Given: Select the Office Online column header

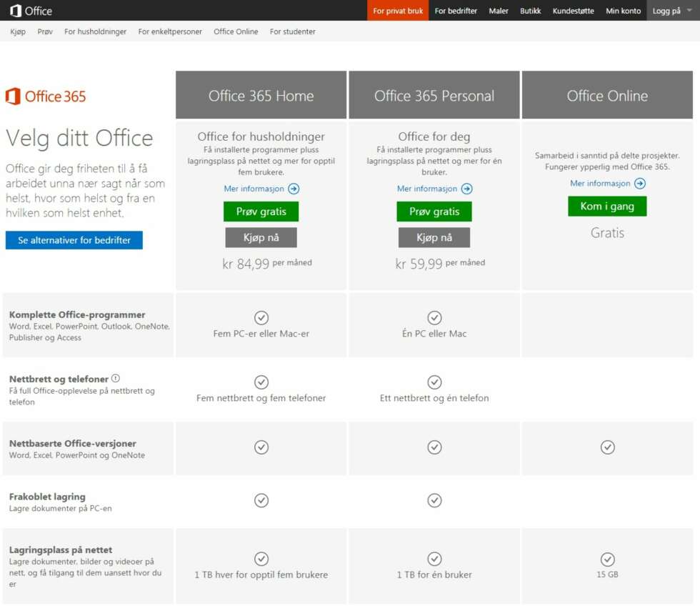Looking at the screenshot, I should point(608,94).
